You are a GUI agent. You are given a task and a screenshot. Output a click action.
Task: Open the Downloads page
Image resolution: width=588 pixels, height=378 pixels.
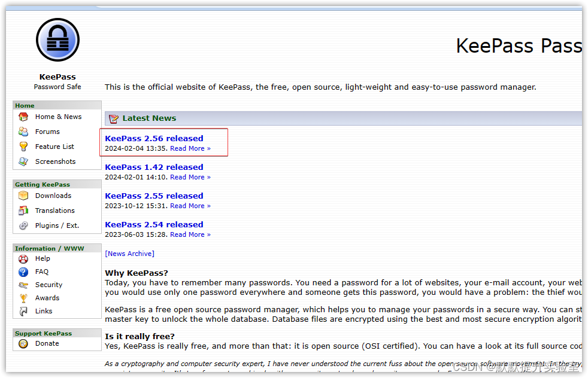[53, 196]
